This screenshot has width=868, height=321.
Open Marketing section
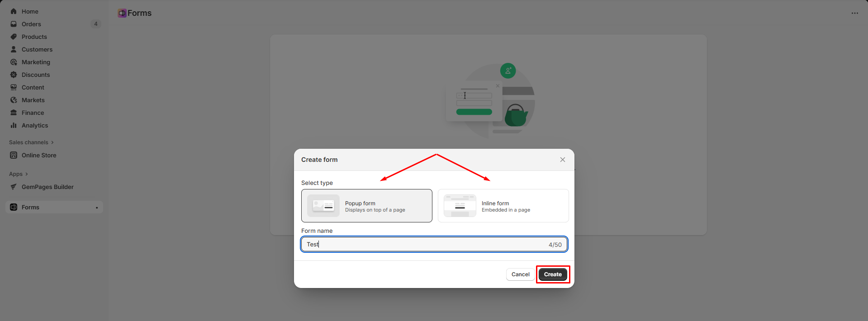coord(54,62)
